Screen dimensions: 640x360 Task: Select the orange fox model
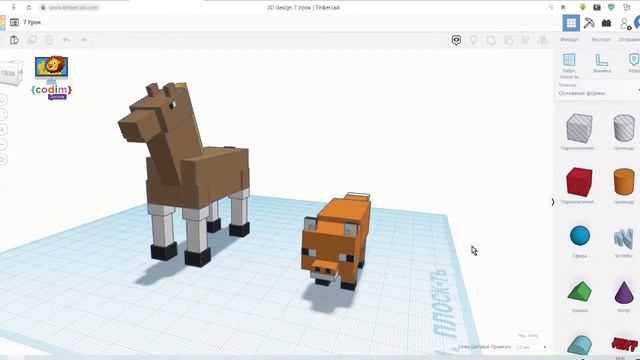pyautogui.click(x=337, y=241)
